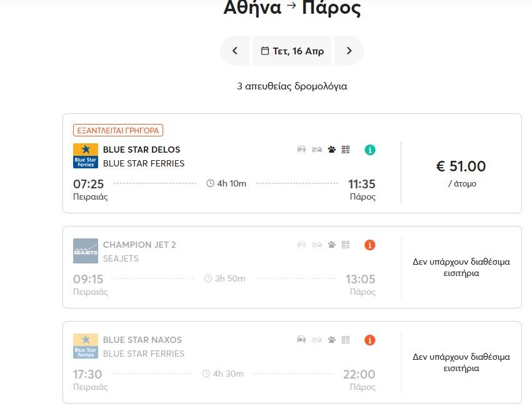The height and width of the screenshot is (408, 532).
Task: Click no-vehicles icon on Blue Star Delos row
Action: tap(301, 150)
